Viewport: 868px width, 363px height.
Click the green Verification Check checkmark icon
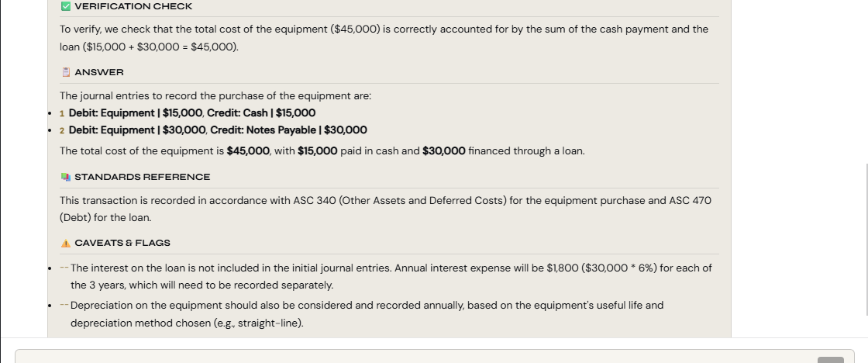pyautogui.click(x=66, y=6)
